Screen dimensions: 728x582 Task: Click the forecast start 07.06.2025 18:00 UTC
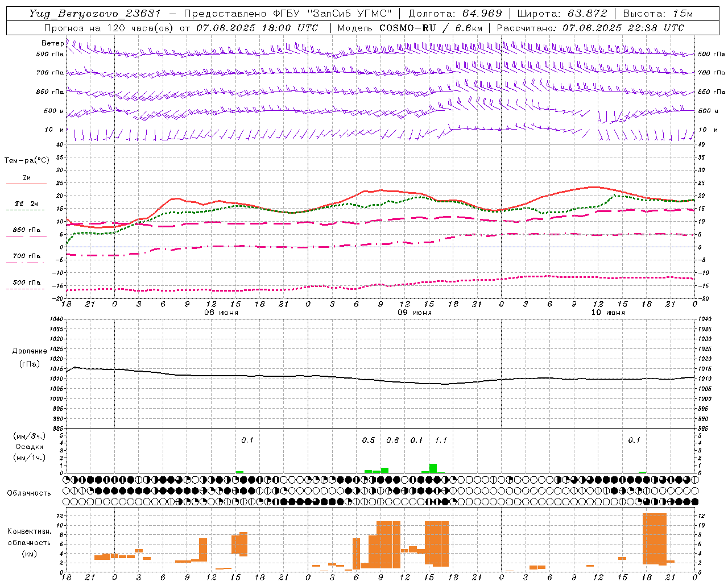tap(257, 28)
